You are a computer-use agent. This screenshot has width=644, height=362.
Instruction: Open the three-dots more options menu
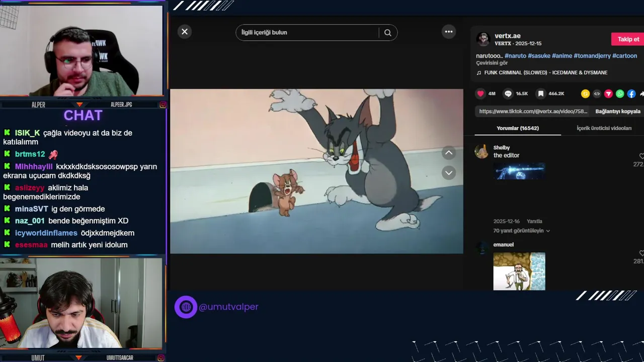449,32
